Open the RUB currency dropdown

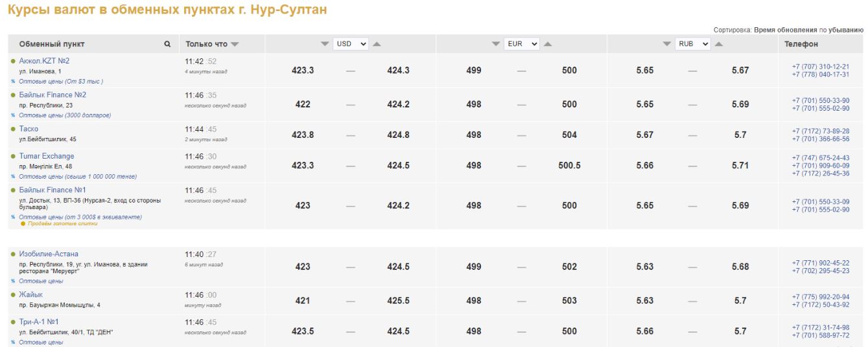click(x=693, y=44)
